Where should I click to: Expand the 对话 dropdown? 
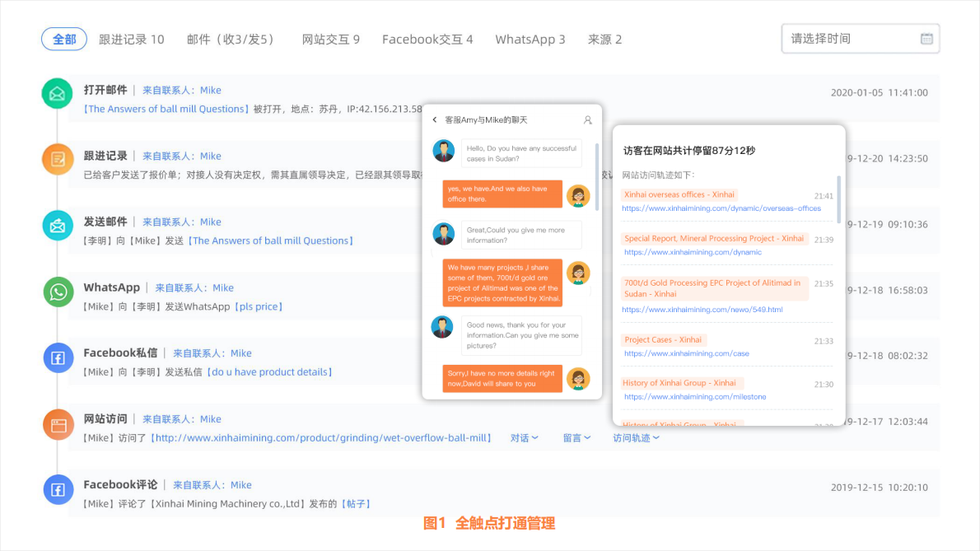[x=525, y=437]
